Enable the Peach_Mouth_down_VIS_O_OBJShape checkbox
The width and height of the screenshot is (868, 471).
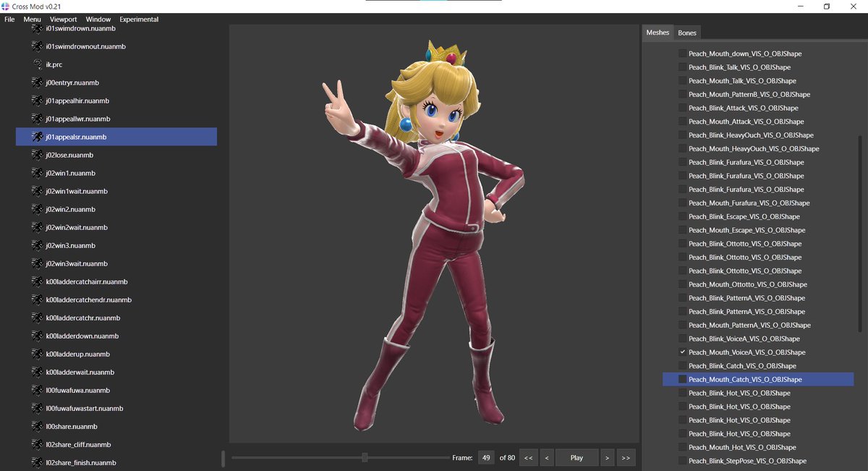coord(682,54)
